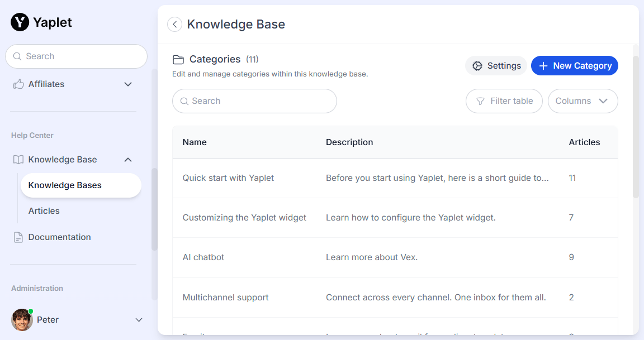The image size is (644, 340).
Task: Open the Quick start with Yaplet category
Action: 228,178
